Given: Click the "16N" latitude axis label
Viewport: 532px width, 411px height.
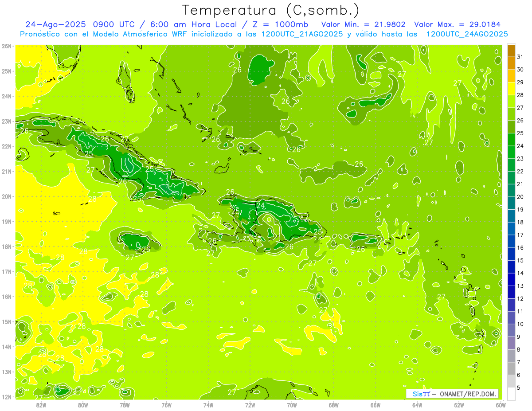Looking at the screenshot, I should 6,297.
